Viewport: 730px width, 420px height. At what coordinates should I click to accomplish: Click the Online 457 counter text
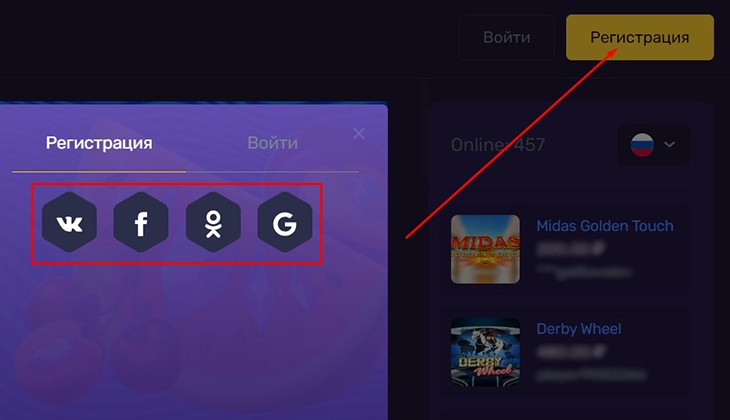(498, 145)
